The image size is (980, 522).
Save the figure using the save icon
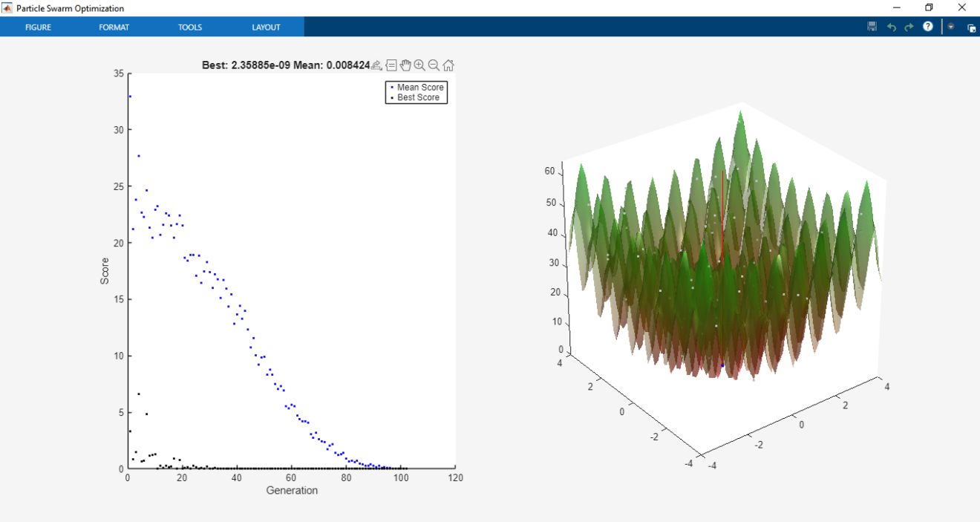click(x=872, y=27)
